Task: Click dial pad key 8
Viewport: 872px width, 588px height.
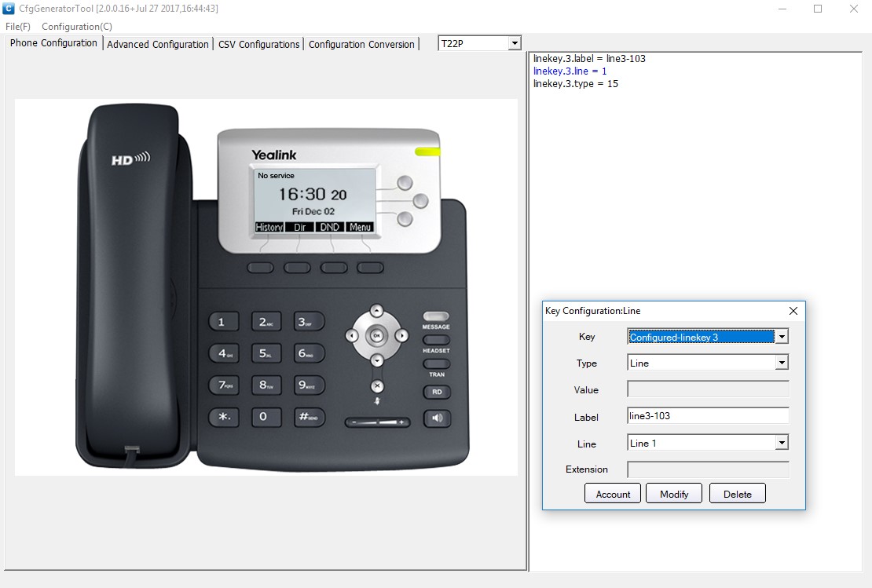Action: click(x=266, y=385)
